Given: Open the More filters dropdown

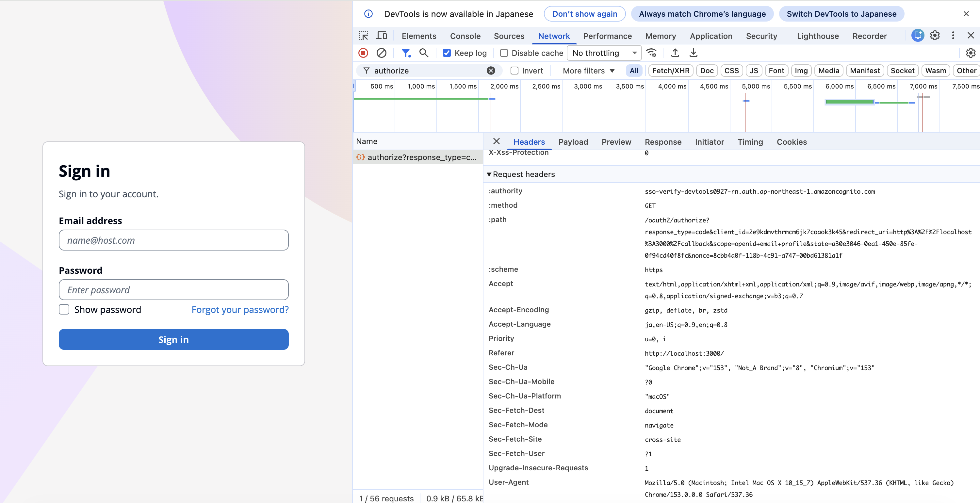Looking at the screenshot, I should click(x=589, y=71).
